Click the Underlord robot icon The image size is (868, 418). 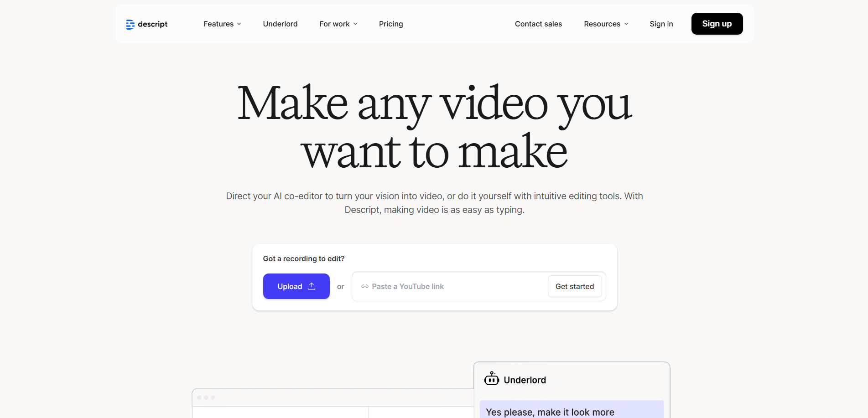click(x=492, y=378)
